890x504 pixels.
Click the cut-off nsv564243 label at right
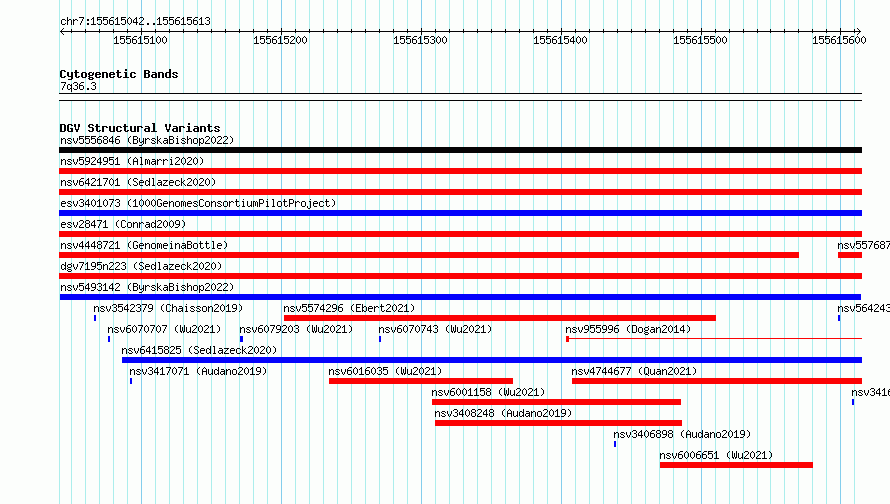point(863,308)
